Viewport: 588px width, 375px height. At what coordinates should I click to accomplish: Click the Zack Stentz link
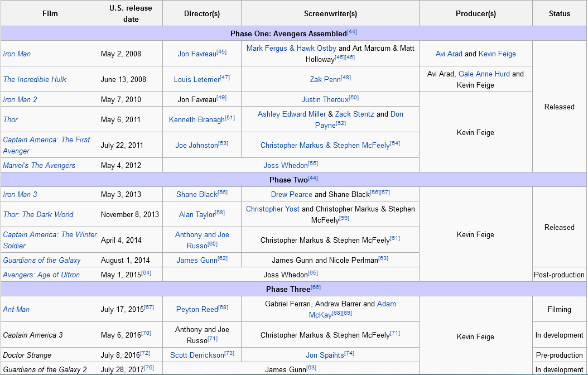[354, 114]
